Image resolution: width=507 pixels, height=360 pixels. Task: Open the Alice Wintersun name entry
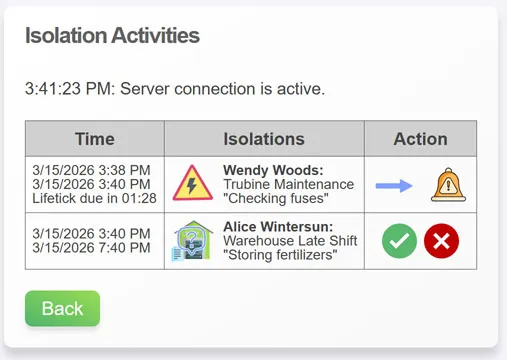pos(278,227)
